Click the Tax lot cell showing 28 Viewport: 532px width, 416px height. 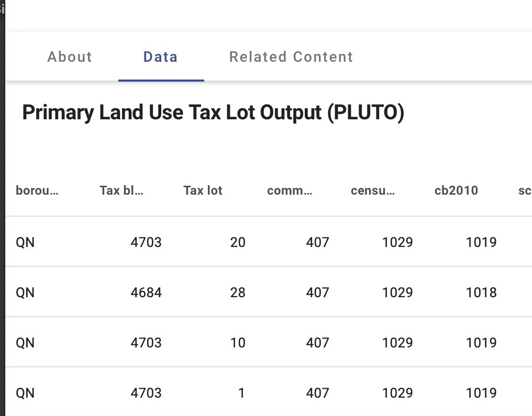tap(238, 293)
